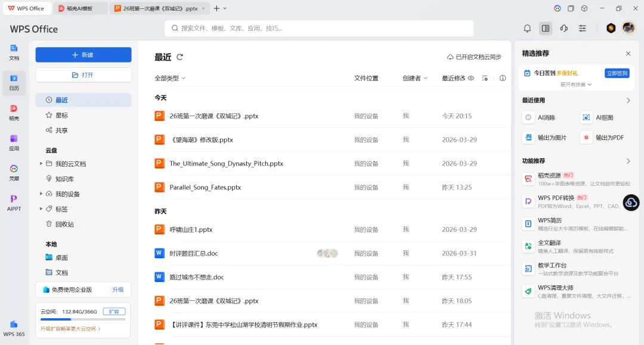This screenshot has width=644, height=345.
Task: Open the customer service headset icon
Action: [564, 29]
